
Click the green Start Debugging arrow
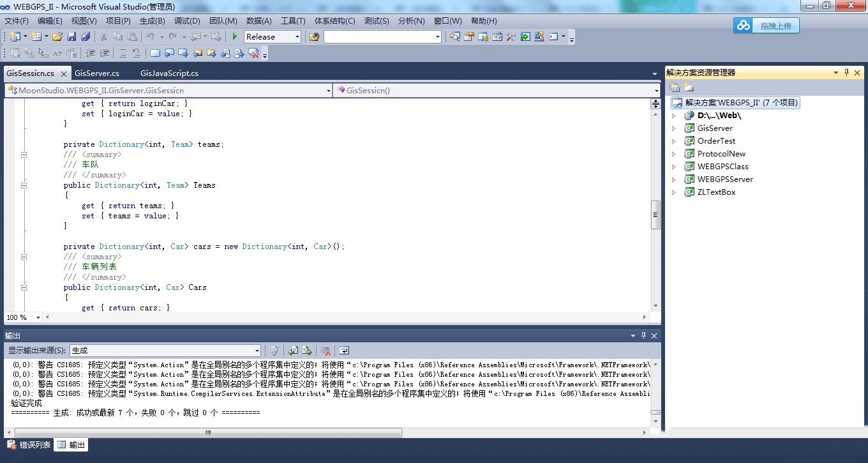pos(235,37)
